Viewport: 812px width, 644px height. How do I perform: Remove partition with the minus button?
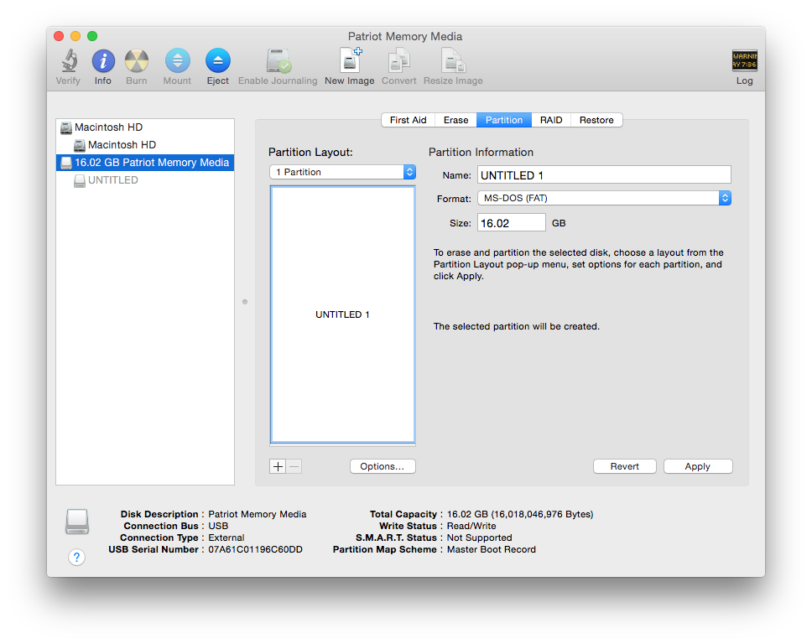294,466
